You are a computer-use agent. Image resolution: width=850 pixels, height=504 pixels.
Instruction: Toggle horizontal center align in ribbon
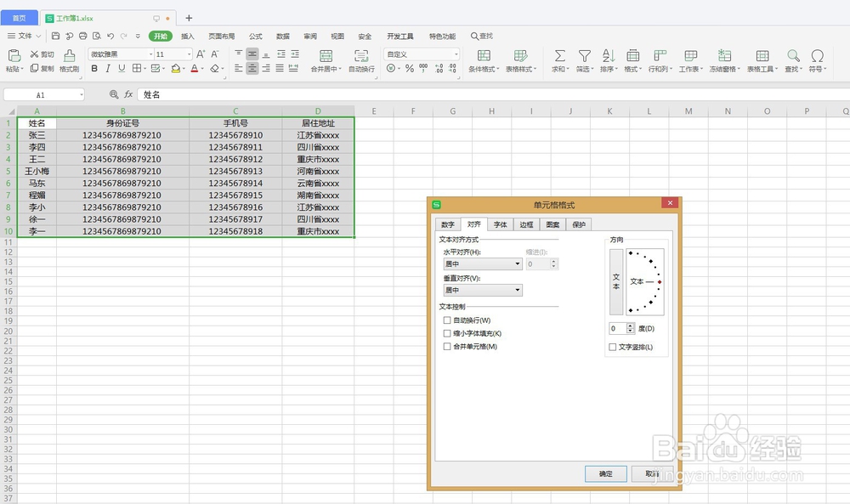(252, 68)
